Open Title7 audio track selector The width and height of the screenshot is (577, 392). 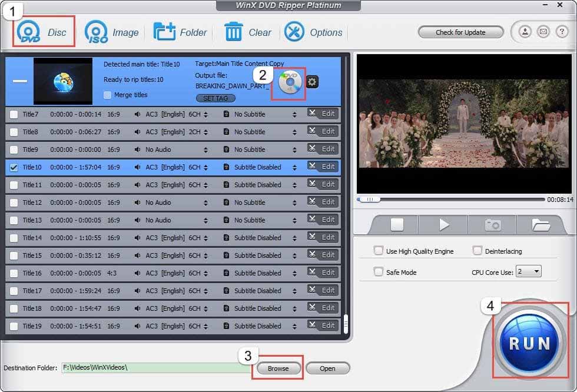205,114
